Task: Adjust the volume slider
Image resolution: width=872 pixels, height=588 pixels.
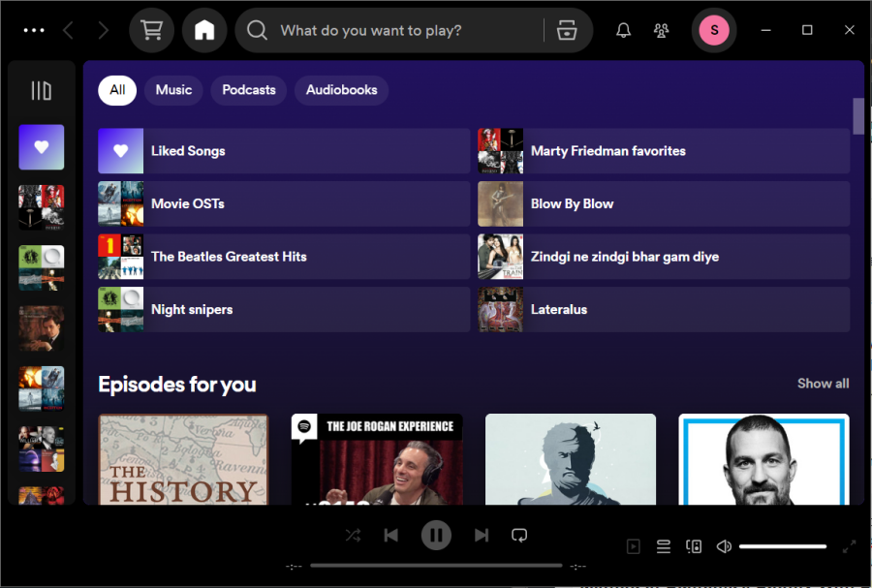Action: (783, 546)
